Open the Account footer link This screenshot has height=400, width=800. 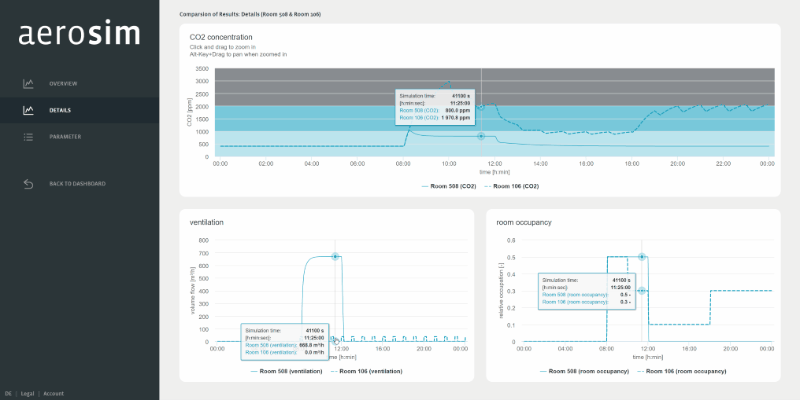click(x=54, y=393)
